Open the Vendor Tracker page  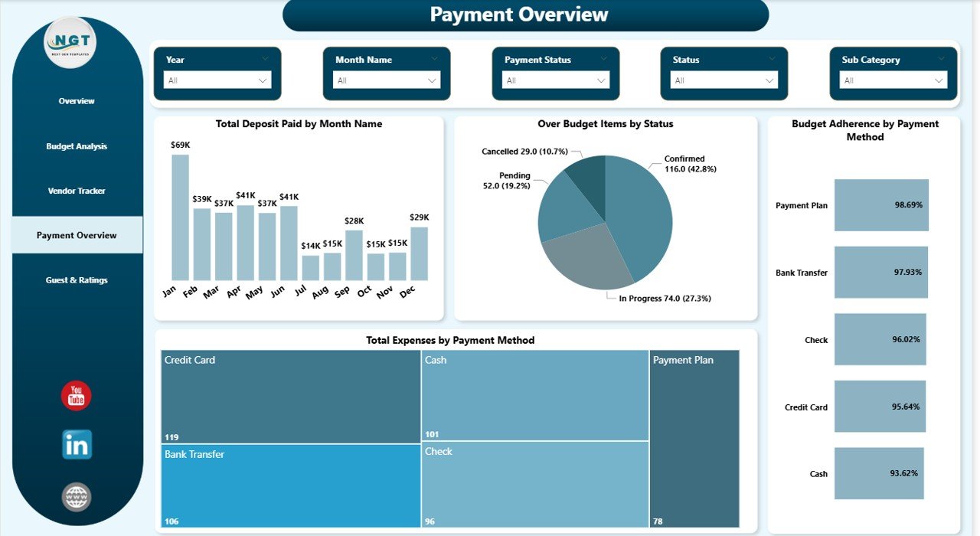76,190
